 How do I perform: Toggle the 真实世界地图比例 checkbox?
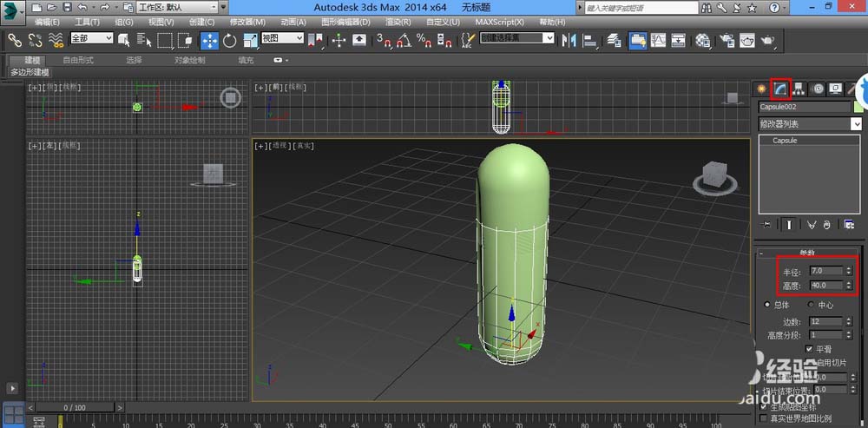point(764,418)
